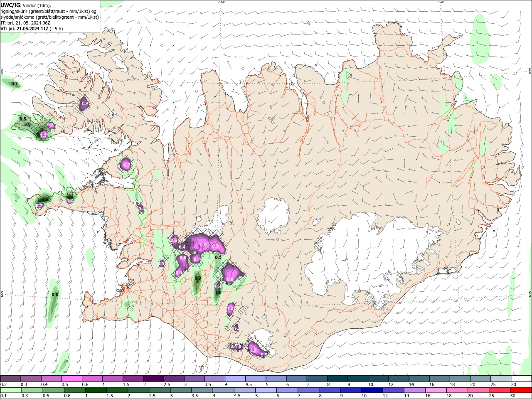
Task: Click the '4.5' label under lower legend
Action: click(x=236, y=396)
